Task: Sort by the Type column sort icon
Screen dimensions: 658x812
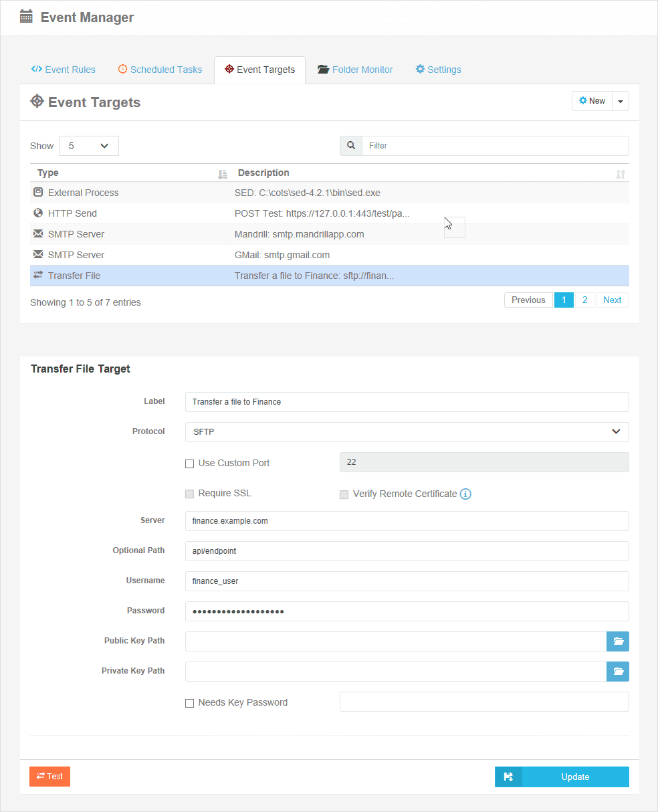Action: [223, 174]
